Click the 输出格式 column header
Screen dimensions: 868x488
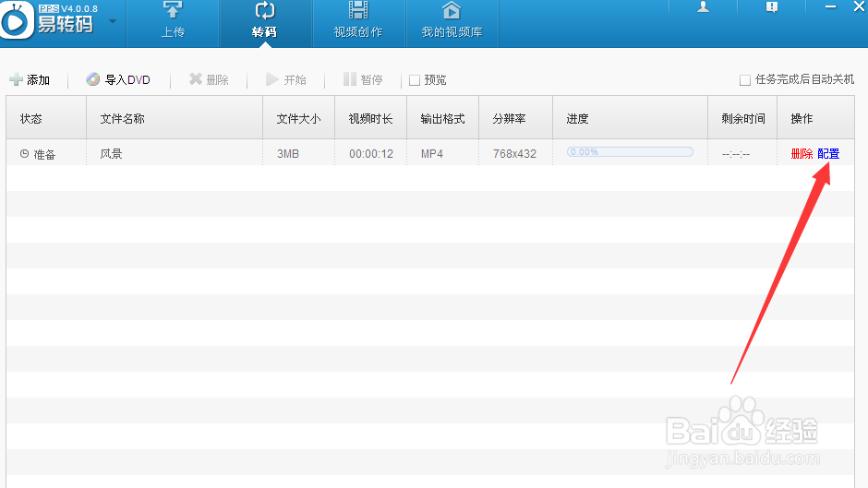[x=443, y=118]
